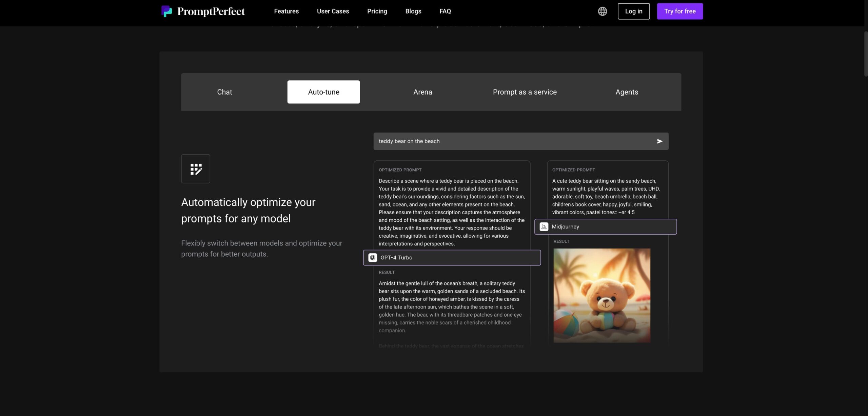Screen dimensions: 868x416
Task: Switch to the Arena tab
Action: tap(422, 92)
